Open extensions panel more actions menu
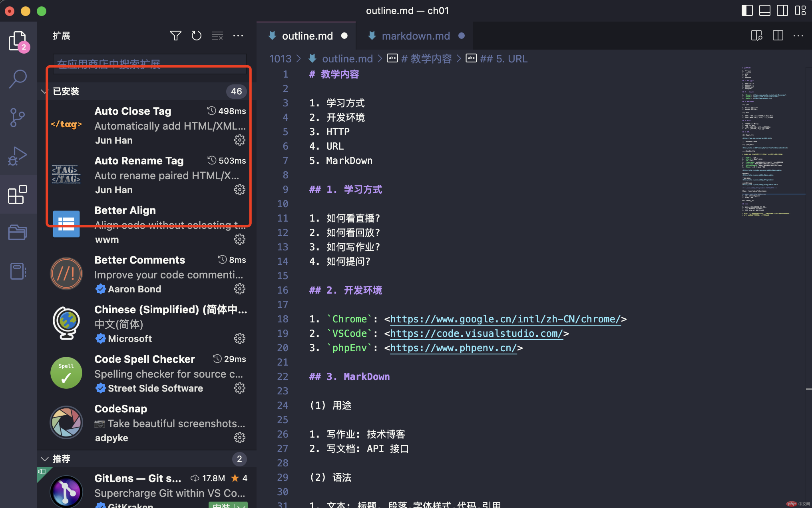This screenshot has width=812, height=508. pyautogui.click(x=238, y=36)
